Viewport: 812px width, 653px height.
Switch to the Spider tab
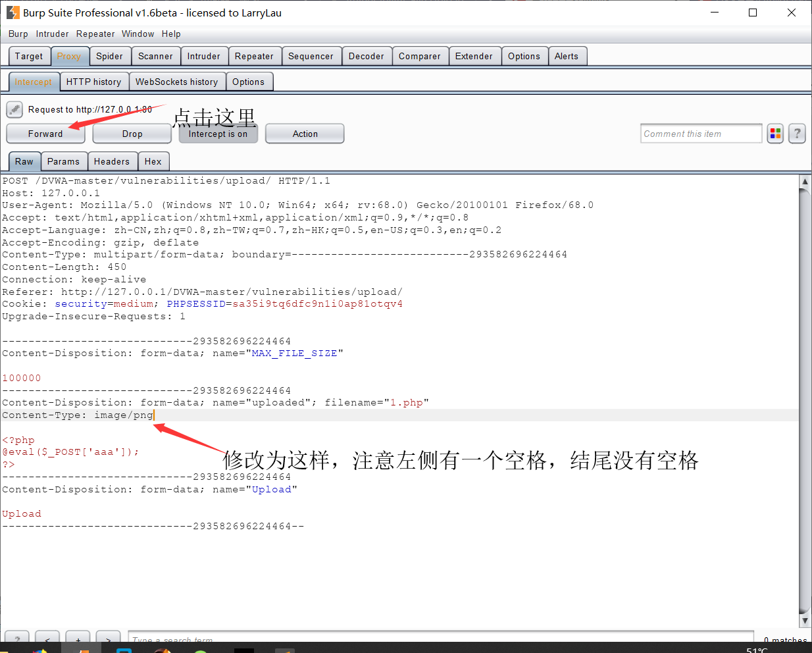point(109,56)
